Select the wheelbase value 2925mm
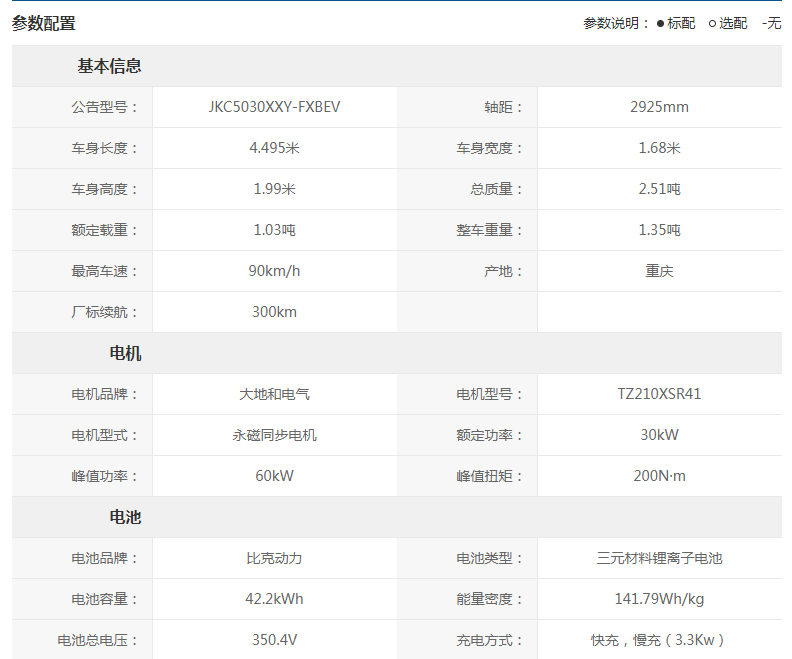This screenshot has width=792, height=659. coord(659,107)
